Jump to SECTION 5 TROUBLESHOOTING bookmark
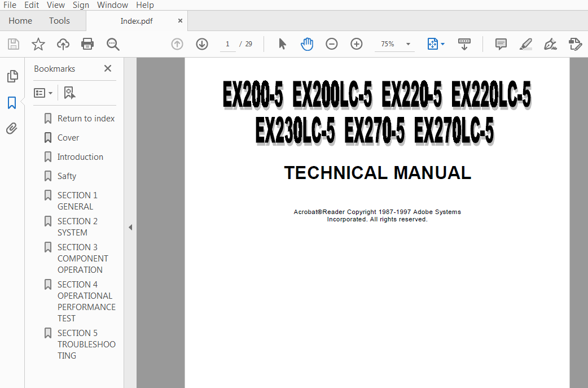The height and width of the screenshot is (388, 588). point(86,344)
